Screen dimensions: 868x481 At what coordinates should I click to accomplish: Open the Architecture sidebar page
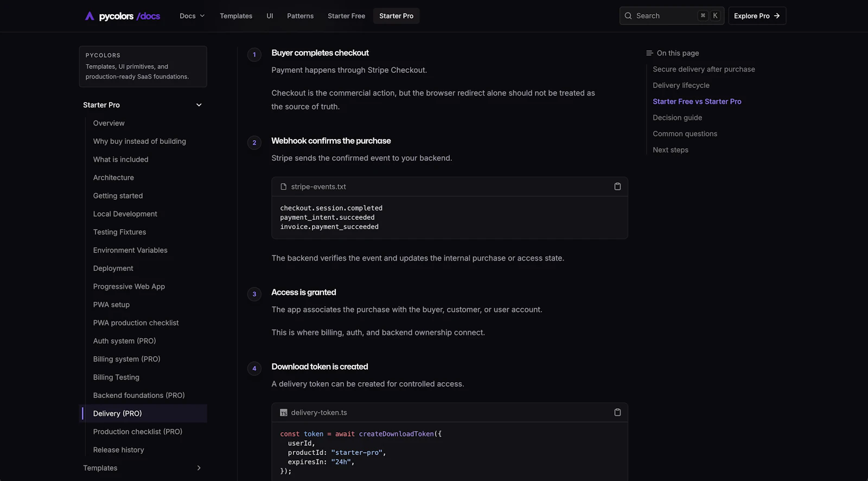(113, 178)
